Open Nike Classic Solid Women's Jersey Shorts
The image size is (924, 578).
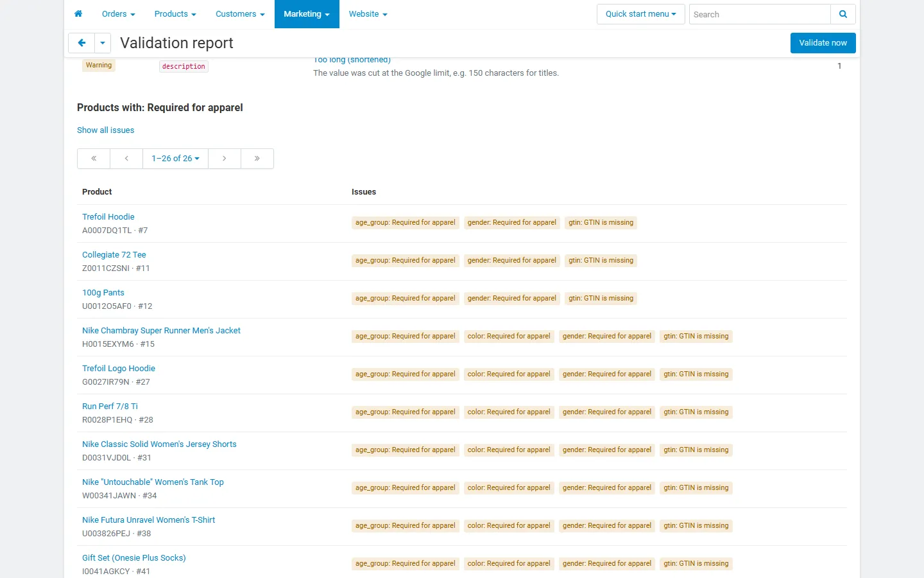pyautogui.click(x=159, y=444)
